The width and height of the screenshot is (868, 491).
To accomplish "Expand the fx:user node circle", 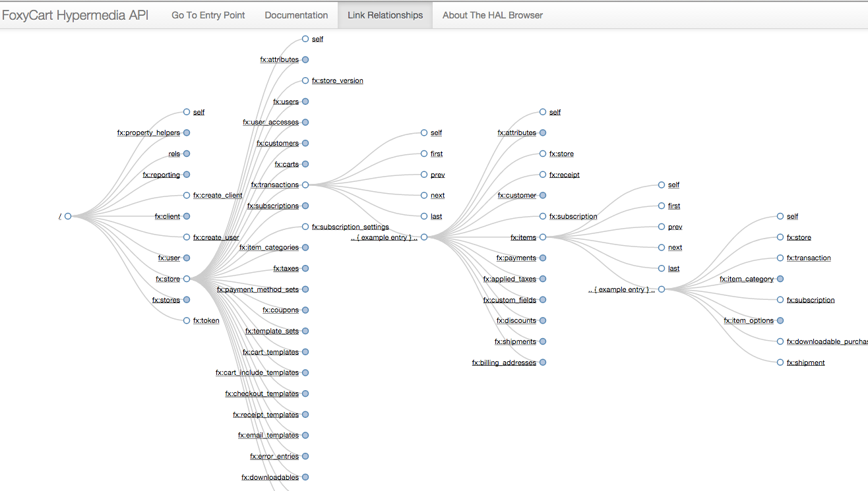I will coord(187,258).
